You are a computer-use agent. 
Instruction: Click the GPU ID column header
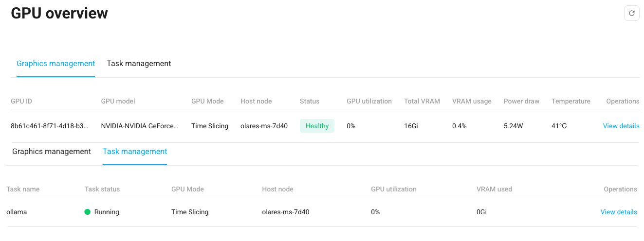21,102
